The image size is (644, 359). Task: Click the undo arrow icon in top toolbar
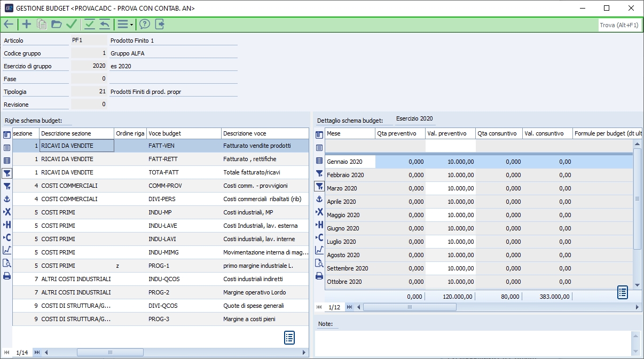pyautogui.click(x=105, y=24)
